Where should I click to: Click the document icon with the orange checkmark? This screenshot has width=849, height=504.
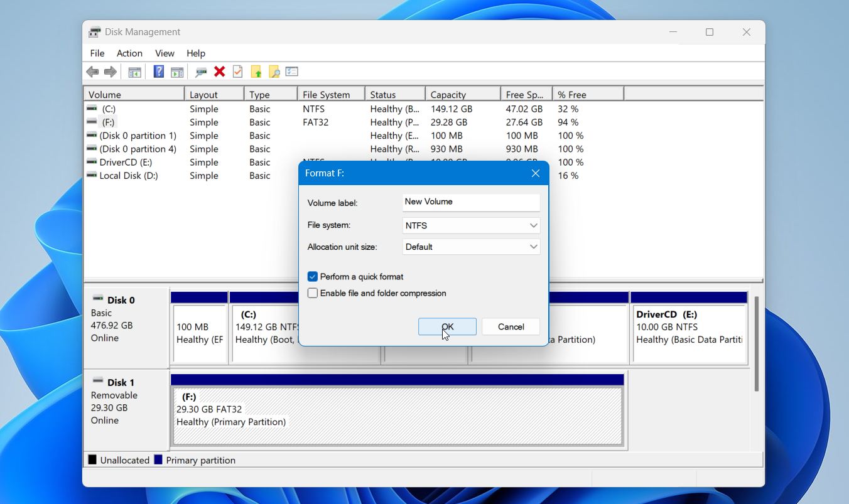[x=237, y=71]
